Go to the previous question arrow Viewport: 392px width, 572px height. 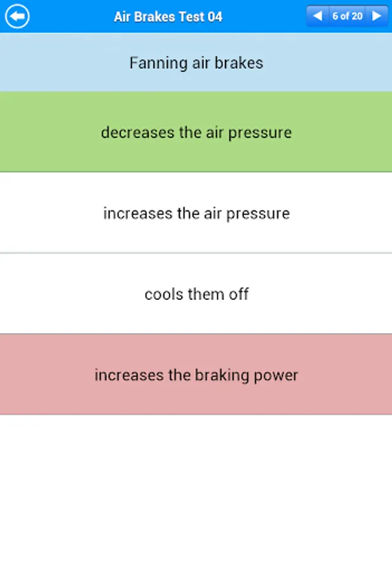pyautogui.click(x=318, y=16)
